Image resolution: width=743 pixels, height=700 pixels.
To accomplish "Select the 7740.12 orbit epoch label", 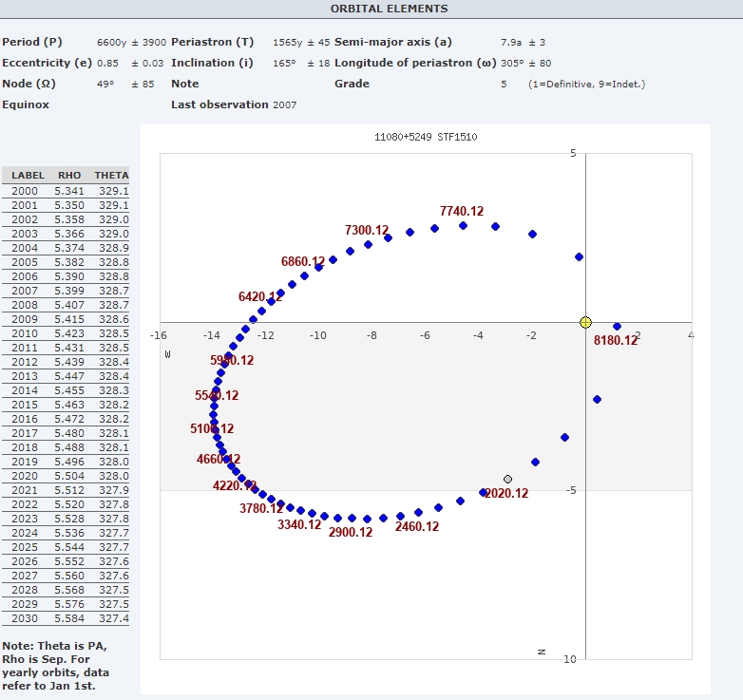I will click(x=462, y=211).
